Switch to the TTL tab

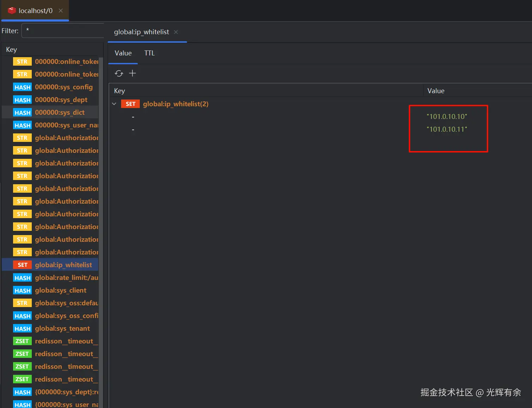[x=149, y=53]
